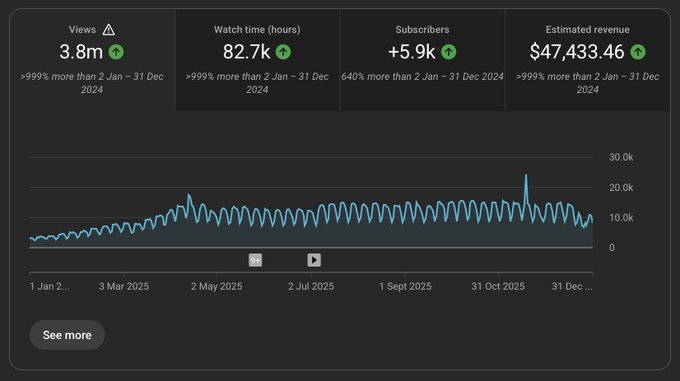This screenshot has height=381, width=680.
Task: Click the See more button
Action: pos(67,335)
